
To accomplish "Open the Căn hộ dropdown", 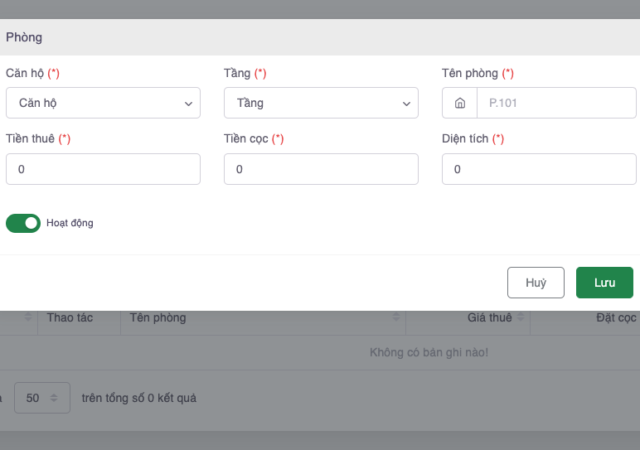I will 102,103.
